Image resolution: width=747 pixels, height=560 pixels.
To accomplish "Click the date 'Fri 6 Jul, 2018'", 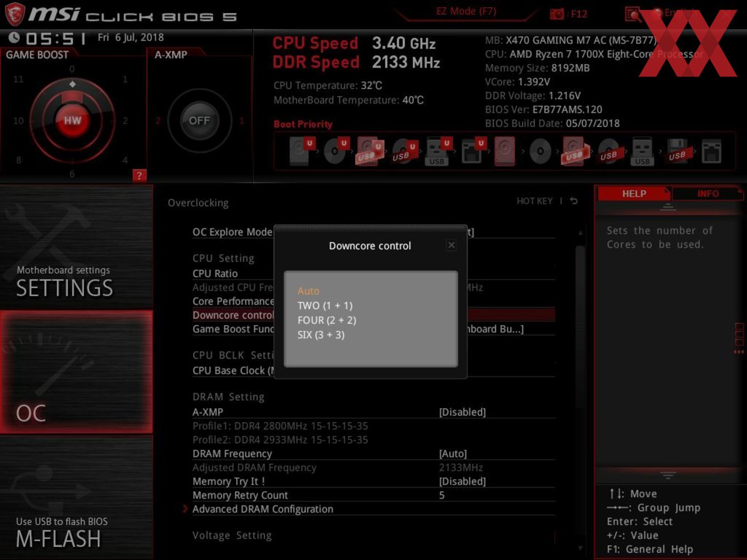I will pos(131,37).
